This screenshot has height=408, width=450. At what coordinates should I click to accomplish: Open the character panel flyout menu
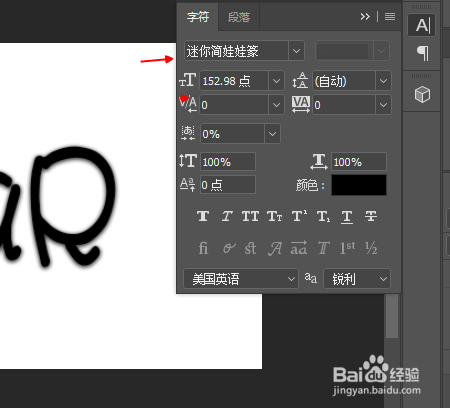click(x=390, y=17)
